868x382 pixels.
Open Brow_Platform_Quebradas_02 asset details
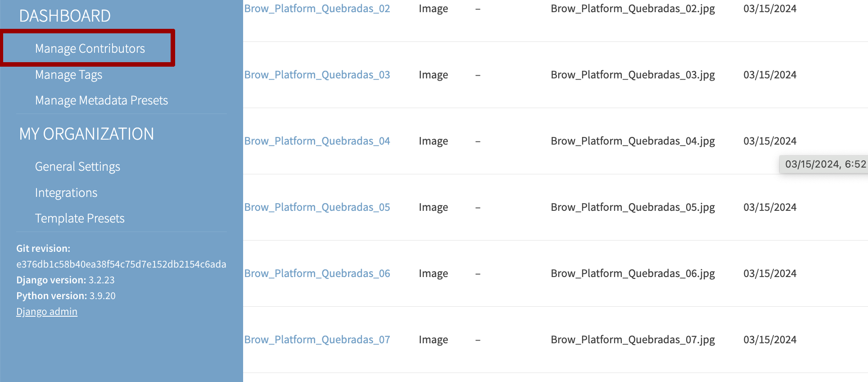tap(317, 8)
